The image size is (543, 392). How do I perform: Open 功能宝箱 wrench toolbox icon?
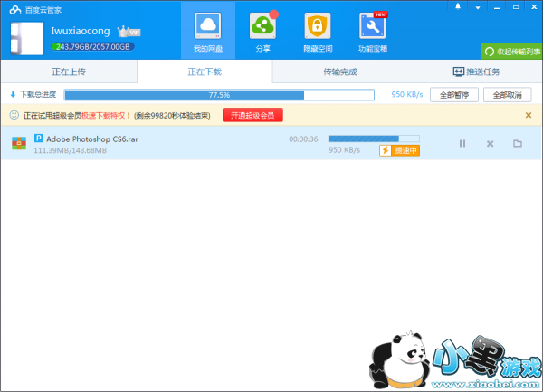pos(372,26)
